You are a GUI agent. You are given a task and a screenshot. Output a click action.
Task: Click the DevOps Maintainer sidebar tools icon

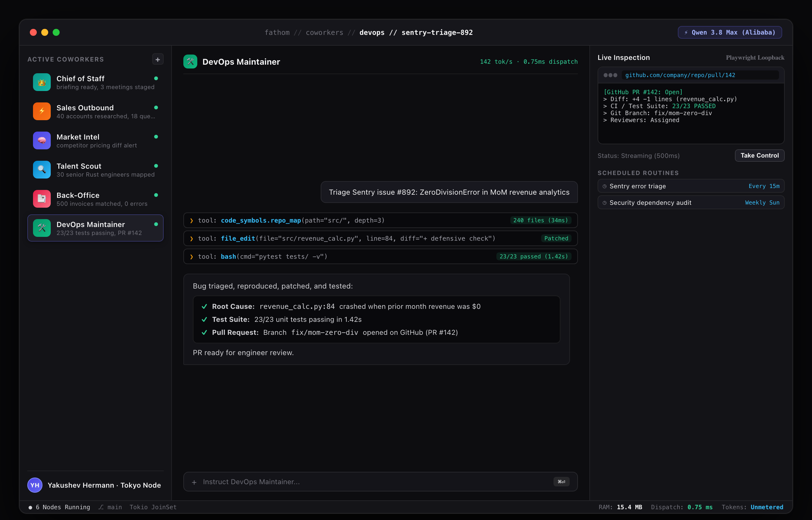pyautogui.click(x=42, y=228)
